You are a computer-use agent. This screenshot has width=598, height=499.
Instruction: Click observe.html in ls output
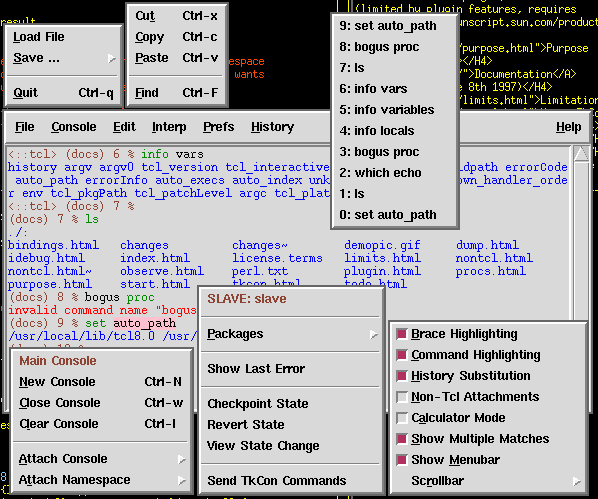click(x=162, y=271)
